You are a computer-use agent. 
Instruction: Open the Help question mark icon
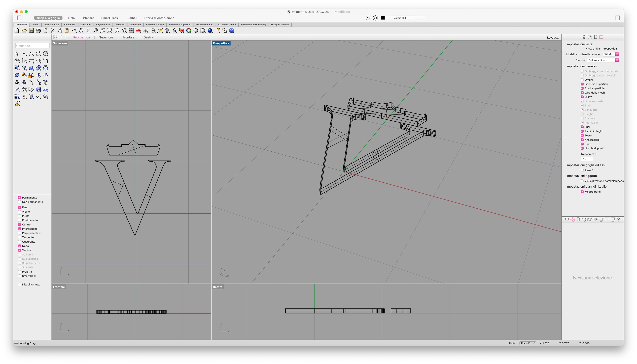click(232, 30)
